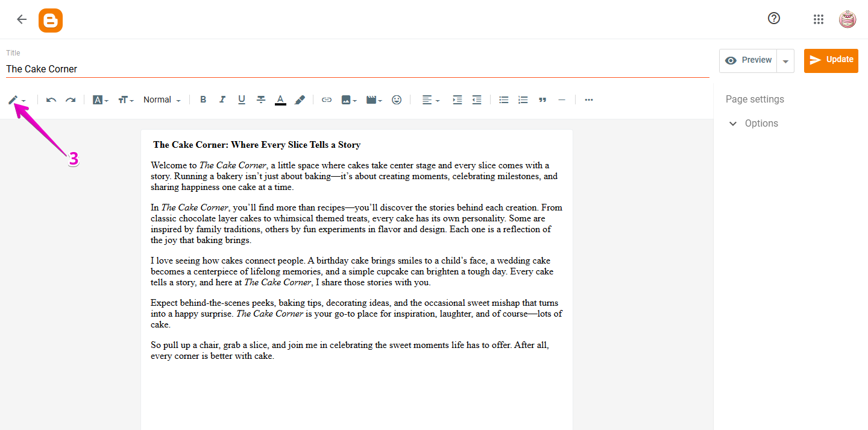
Task: Insert a video into the post
Action: pos(371,100)
